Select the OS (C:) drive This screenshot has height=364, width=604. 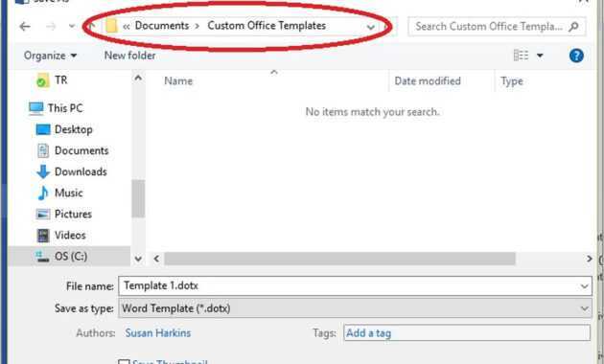tap(71, 257)
